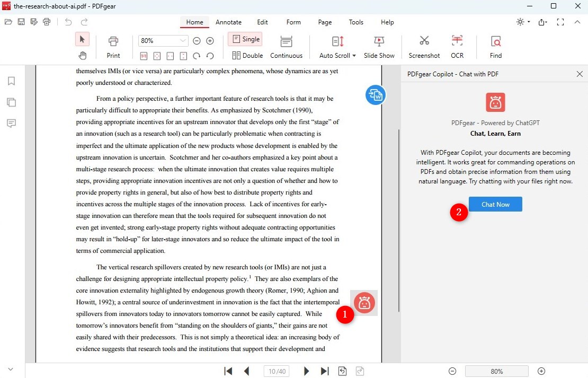Go to the first page

click(228, 371)
